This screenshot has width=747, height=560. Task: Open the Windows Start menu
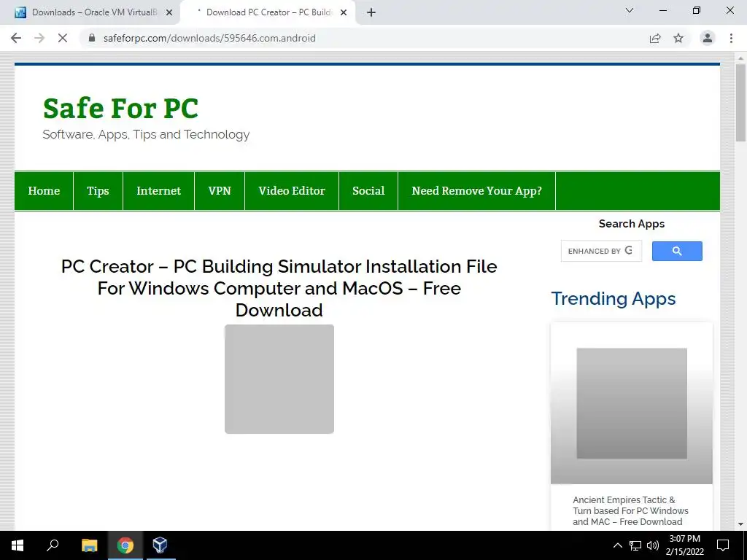[18, 545]
